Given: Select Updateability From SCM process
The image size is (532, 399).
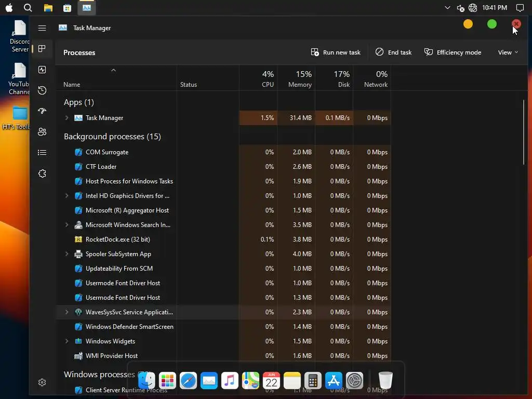Looking at the screenshot, I should [223, 269].
